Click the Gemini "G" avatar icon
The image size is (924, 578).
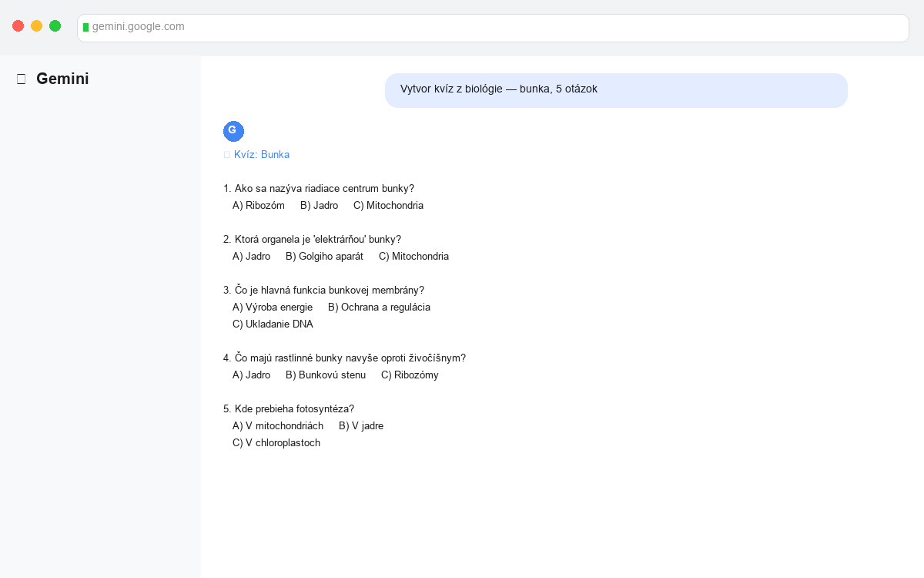(x=233, y=131)
